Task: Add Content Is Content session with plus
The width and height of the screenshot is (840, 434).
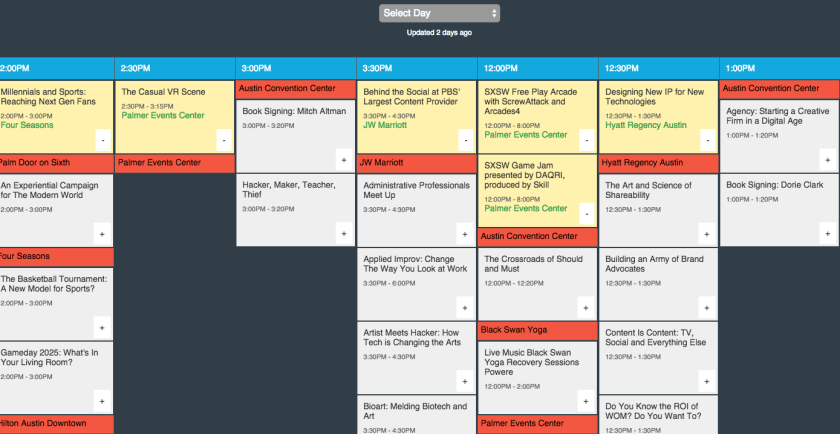Action: pos(707,381)
